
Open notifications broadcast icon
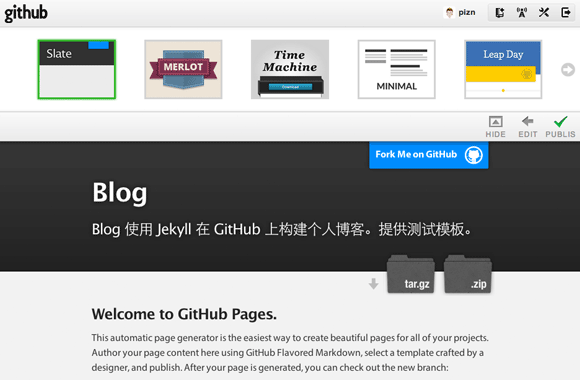pyautogui.click(x=522, y=13)
